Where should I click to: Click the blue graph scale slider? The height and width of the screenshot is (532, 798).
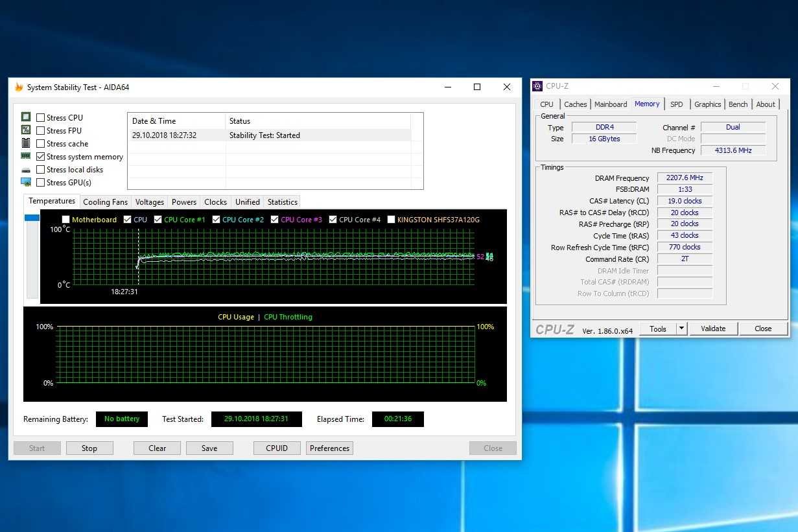click(32, 218)
